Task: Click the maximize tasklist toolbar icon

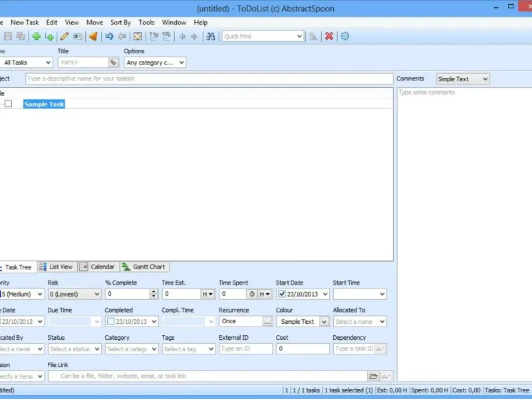Action: click(x=138, y=37)
